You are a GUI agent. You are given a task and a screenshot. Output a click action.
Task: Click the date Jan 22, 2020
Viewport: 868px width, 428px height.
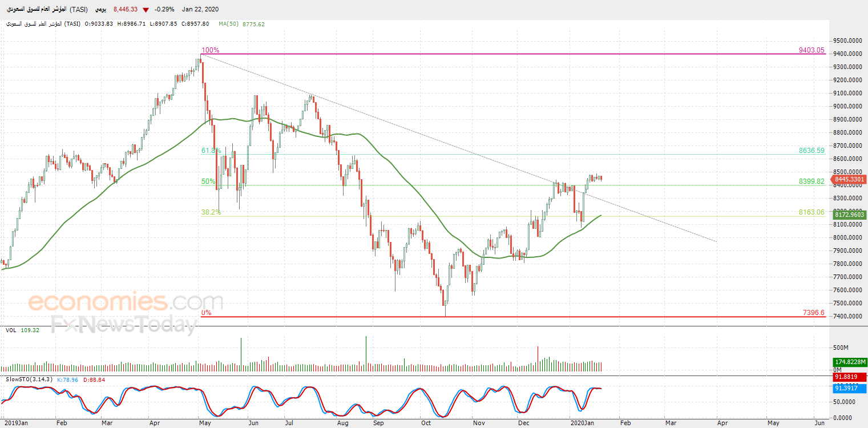pyautogui.click(x=200, y=10)
